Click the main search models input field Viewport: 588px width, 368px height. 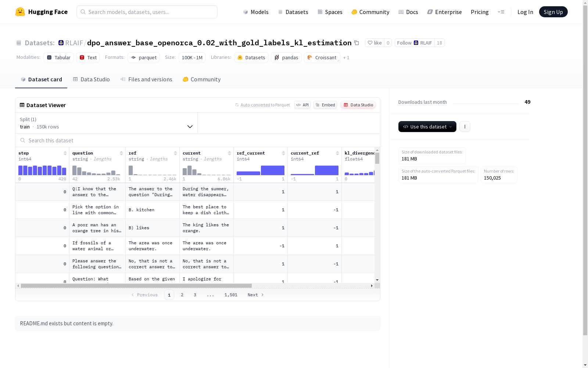pyautogui.click(x=147, y=12)
